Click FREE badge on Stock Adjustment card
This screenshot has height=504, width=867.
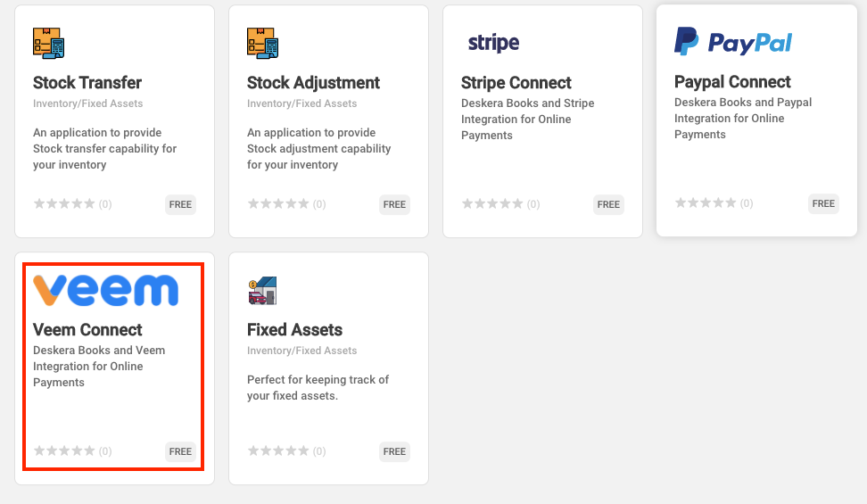coord(394,204)
